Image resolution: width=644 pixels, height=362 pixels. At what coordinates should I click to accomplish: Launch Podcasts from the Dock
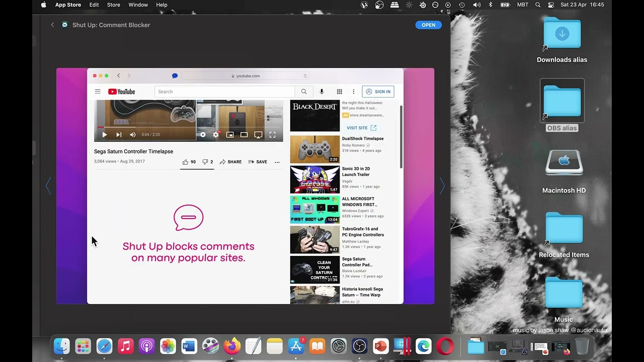[x=147, y=346]
